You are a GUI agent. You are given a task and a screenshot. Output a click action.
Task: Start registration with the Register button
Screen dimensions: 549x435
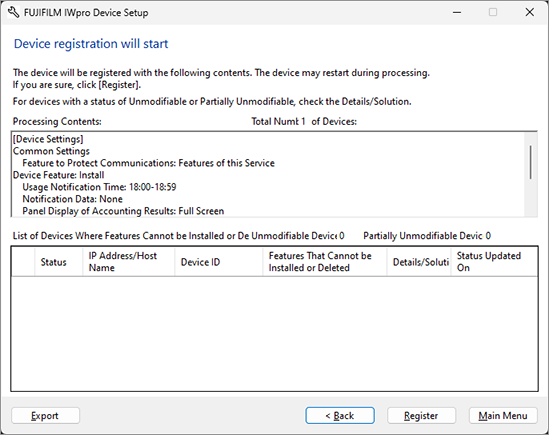tap(421, 415)
